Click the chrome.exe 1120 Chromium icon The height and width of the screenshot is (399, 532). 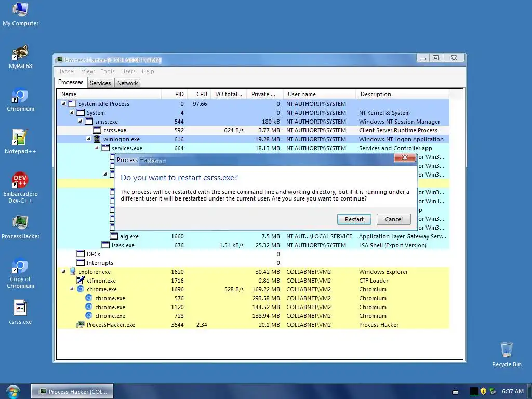click(88, 307)
